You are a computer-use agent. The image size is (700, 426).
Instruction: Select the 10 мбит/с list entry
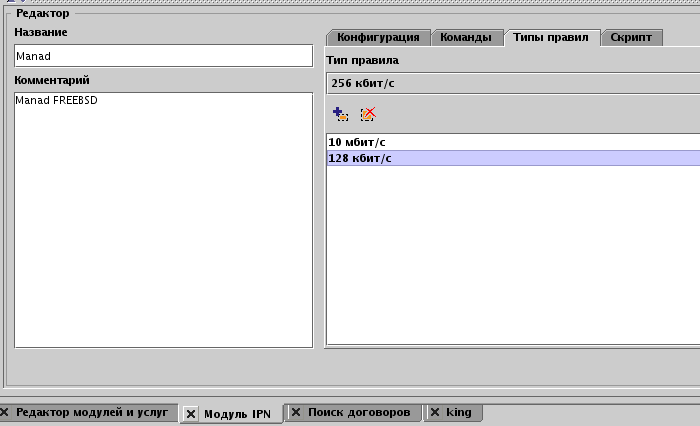pyautogui.click(x=512, y=142)
